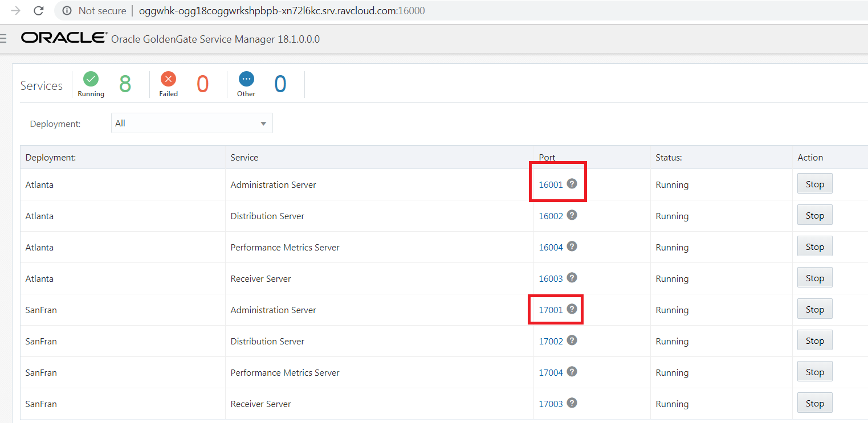Open port 17004 SanFran Performance Metrics link
This screenshot has height=423, width=868.
click(x=551, y=373)
